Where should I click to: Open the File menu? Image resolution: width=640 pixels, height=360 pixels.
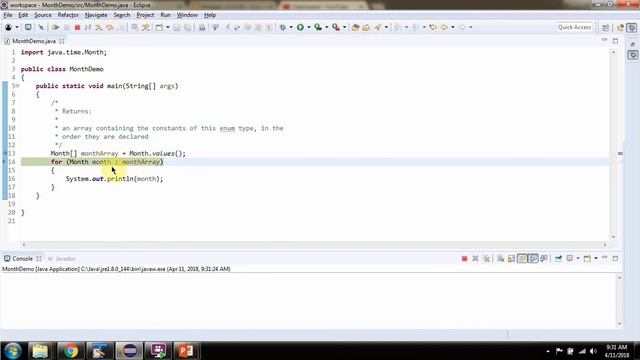point(8,15)
